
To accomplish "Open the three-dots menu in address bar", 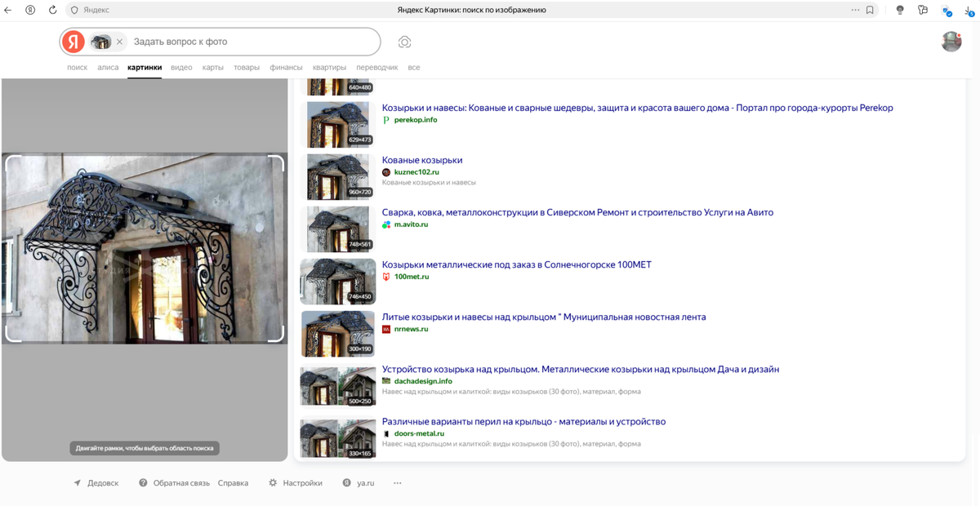I will point(855,11).
